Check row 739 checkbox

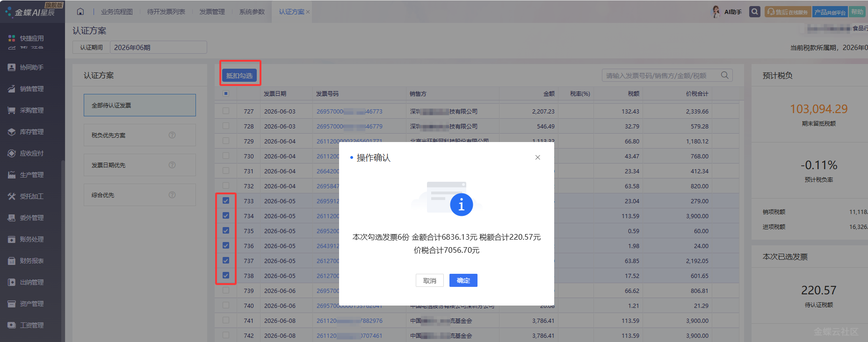pyautogui.click(x=226, y=291)
